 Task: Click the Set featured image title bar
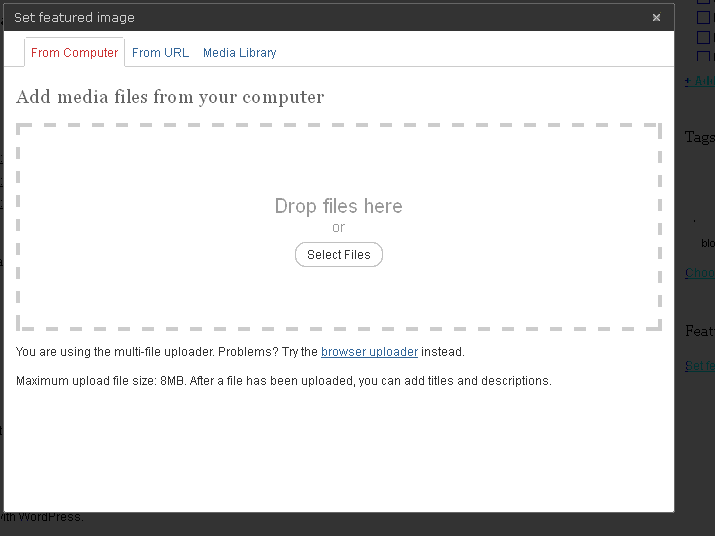point(300,17)
